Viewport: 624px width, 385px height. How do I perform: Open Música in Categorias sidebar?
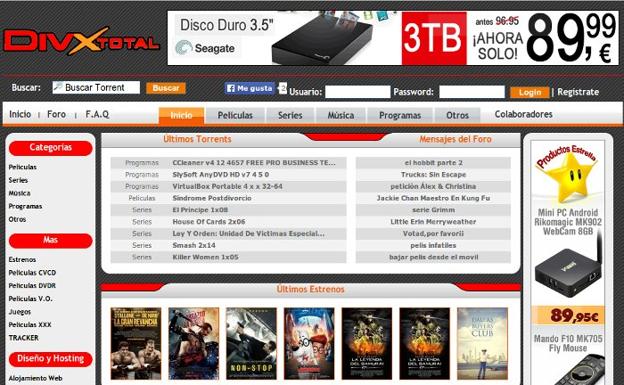(x=20, y=193)
